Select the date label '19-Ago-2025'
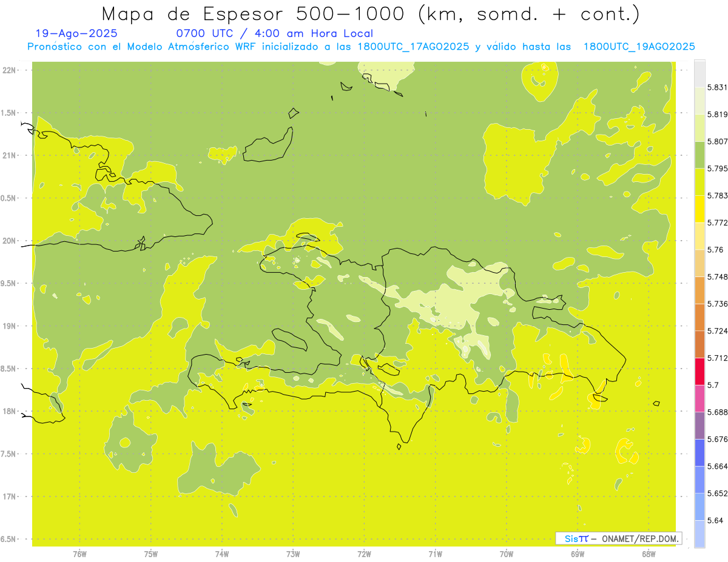This screenshot has width=728, height=562. [x=76, y=34]
